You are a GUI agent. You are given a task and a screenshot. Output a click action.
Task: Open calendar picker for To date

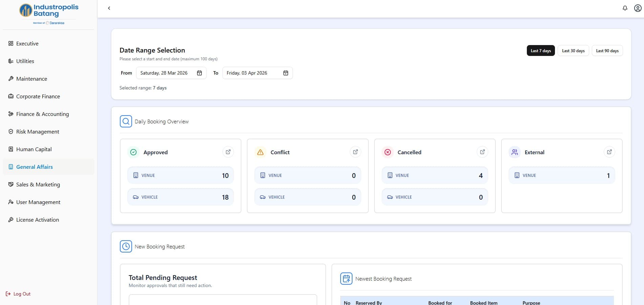pyautogui.click(x=286, y=73)
